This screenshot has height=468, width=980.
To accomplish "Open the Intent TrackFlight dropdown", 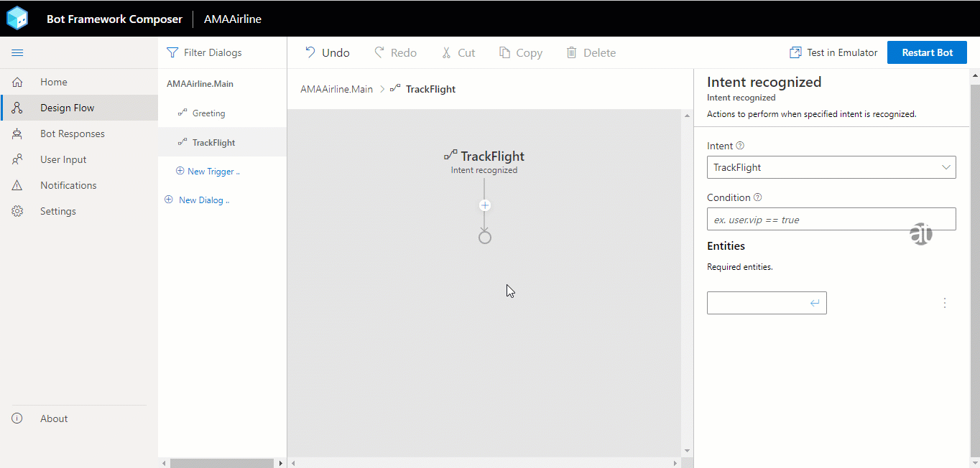I will tap(831, 167).
